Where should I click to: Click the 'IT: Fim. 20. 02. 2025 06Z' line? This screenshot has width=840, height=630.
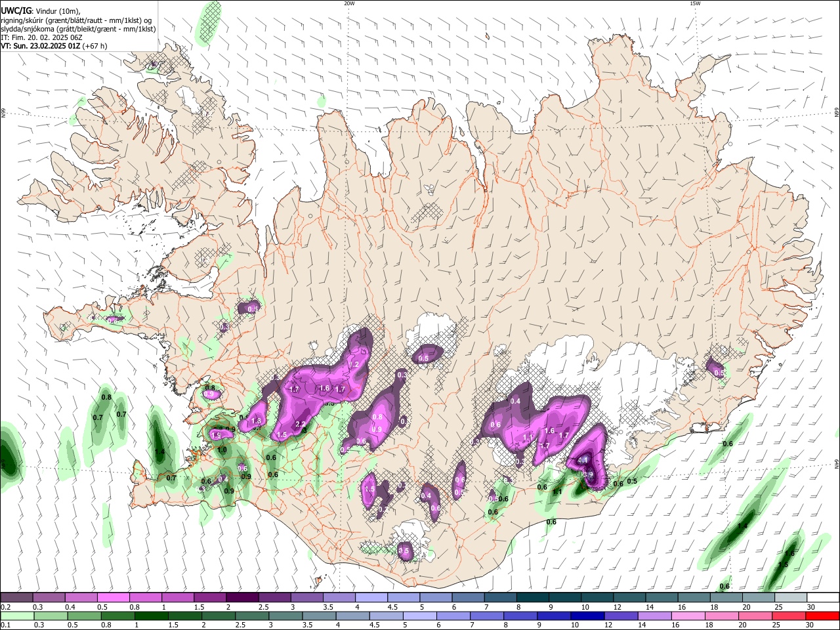pyautogui.click(x=41, y=37)
